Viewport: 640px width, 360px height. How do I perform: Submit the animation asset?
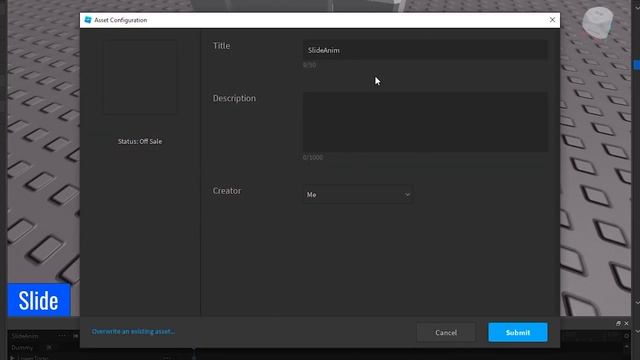tap(518, 332)
